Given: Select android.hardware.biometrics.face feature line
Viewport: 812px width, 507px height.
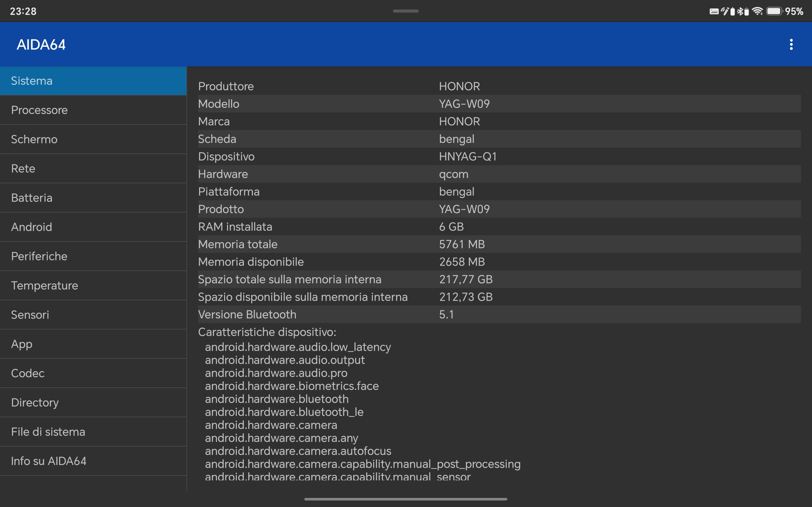Looking at the screenshot, I should click(292, 386).
